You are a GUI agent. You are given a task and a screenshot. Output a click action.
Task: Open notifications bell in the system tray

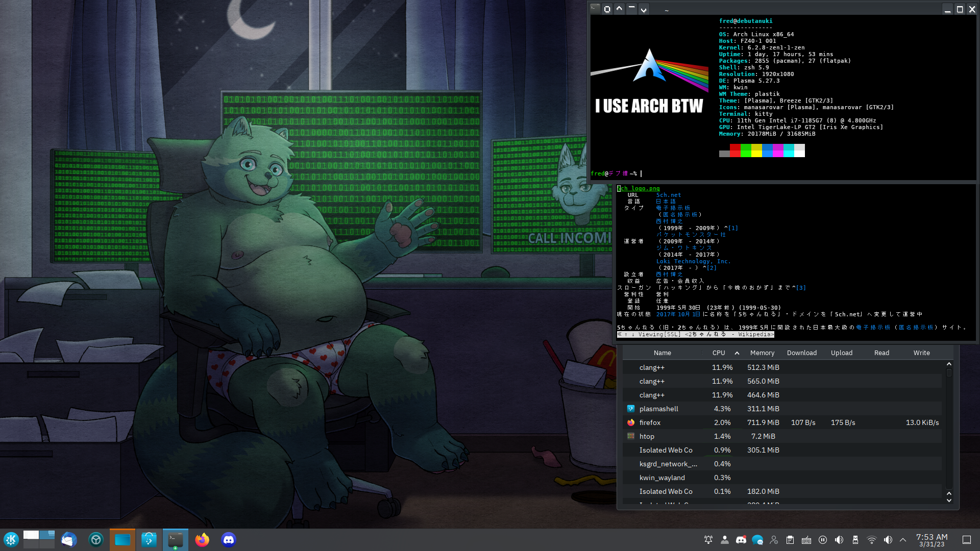point(708,540)
